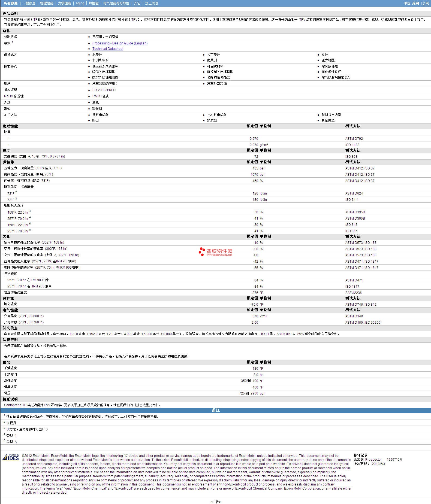Go to 力学性能 in the top navigation

[x=64, y=3]
